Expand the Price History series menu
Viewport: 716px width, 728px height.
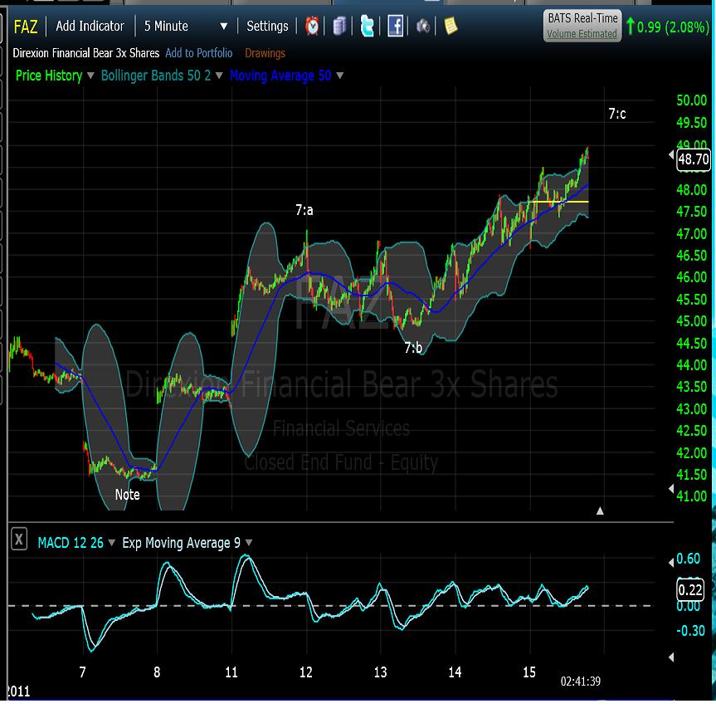click(90, 76)
